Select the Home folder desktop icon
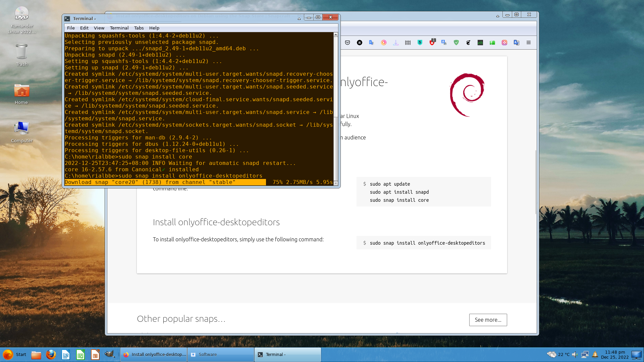This screenshot has width=644, height=362. click(21, 94)
